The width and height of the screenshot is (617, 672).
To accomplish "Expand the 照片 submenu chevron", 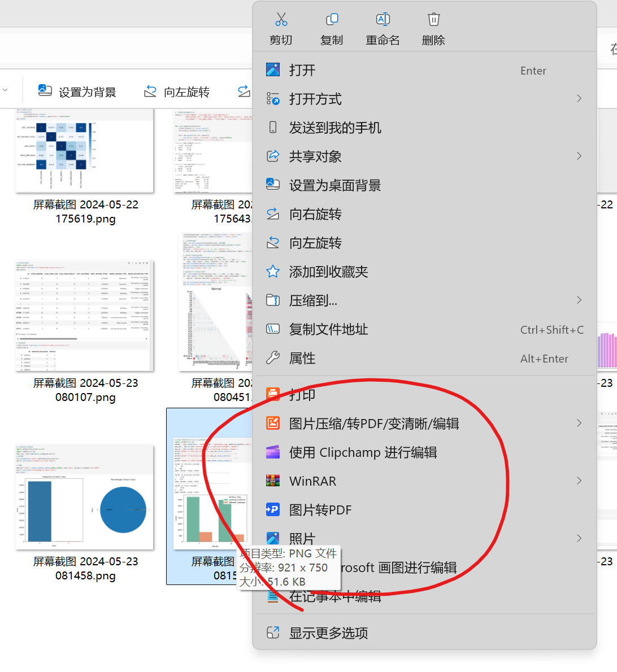I will coord(579,538).
